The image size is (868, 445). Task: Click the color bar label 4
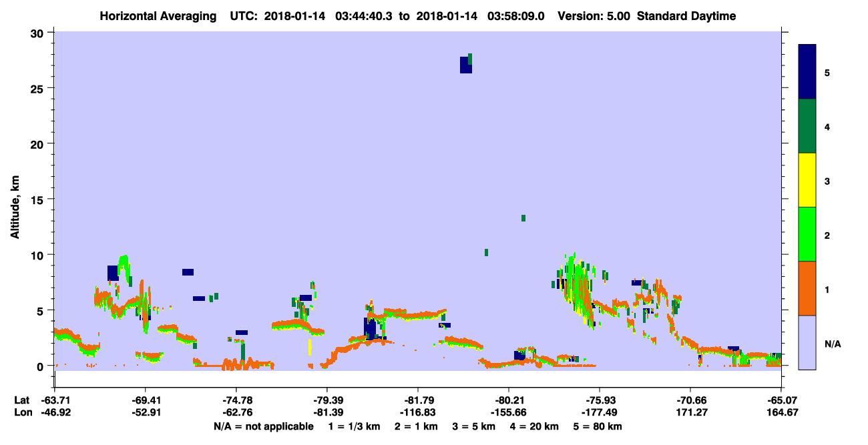click(828, 127)
